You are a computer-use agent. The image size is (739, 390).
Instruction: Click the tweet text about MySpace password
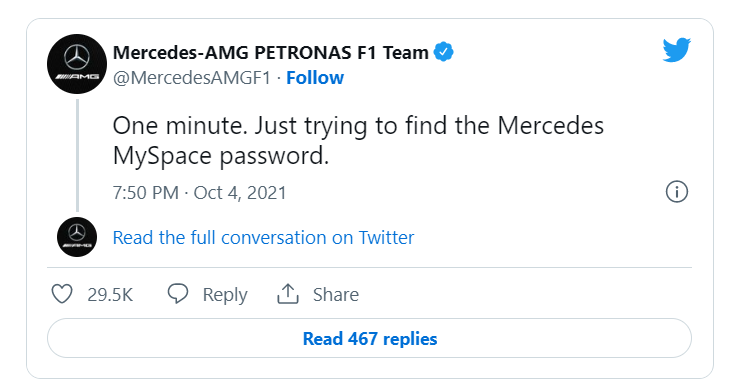(x=358, y=141)
